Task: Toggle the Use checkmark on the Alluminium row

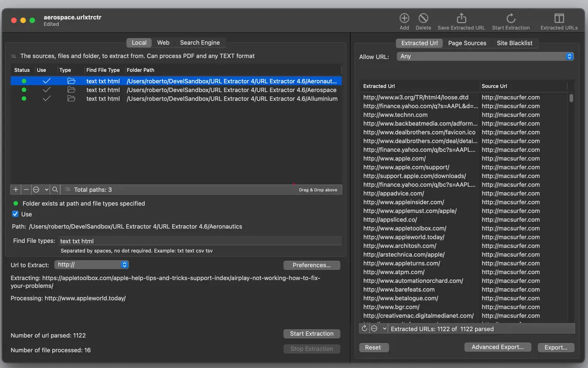Action: [46, 98]
